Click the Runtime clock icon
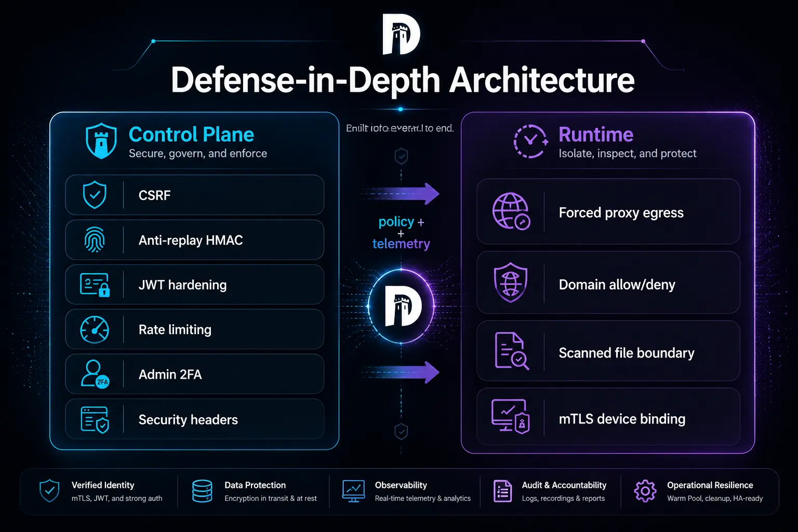 pos(530,141)
